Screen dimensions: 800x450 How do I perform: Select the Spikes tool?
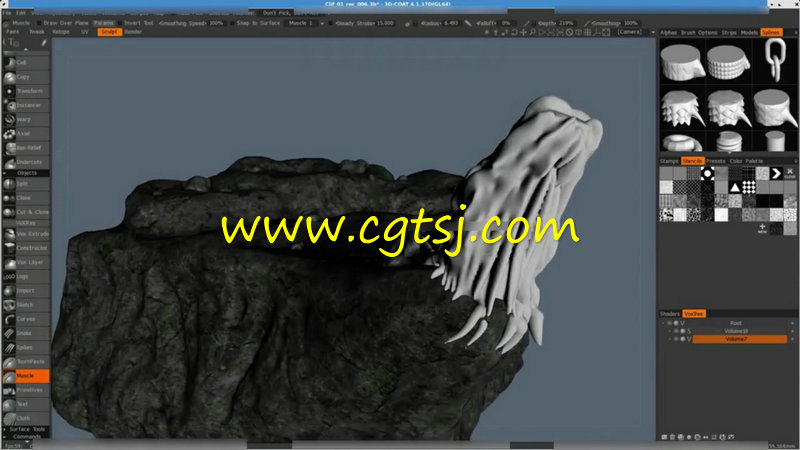(x=26, y=347)
